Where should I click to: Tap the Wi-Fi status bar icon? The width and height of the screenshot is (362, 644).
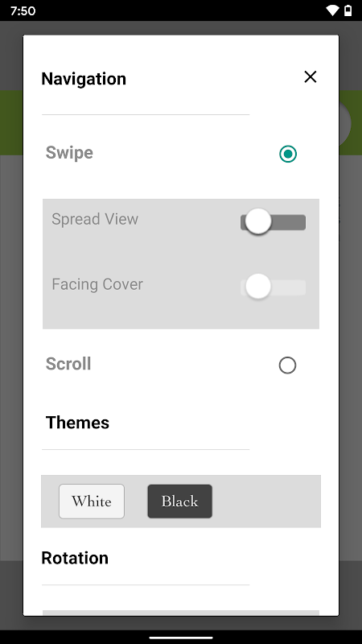pyautogui.click(x=332, y=10)
